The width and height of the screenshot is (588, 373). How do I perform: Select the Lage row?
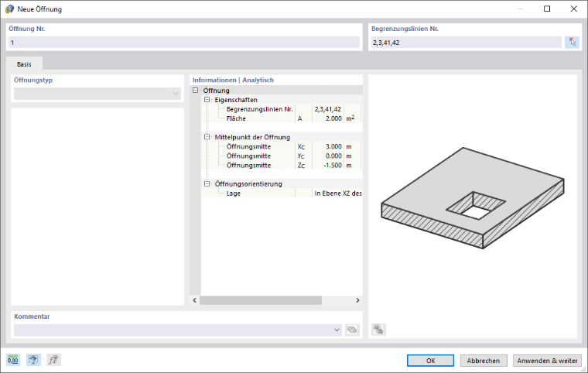pos(282,193)
